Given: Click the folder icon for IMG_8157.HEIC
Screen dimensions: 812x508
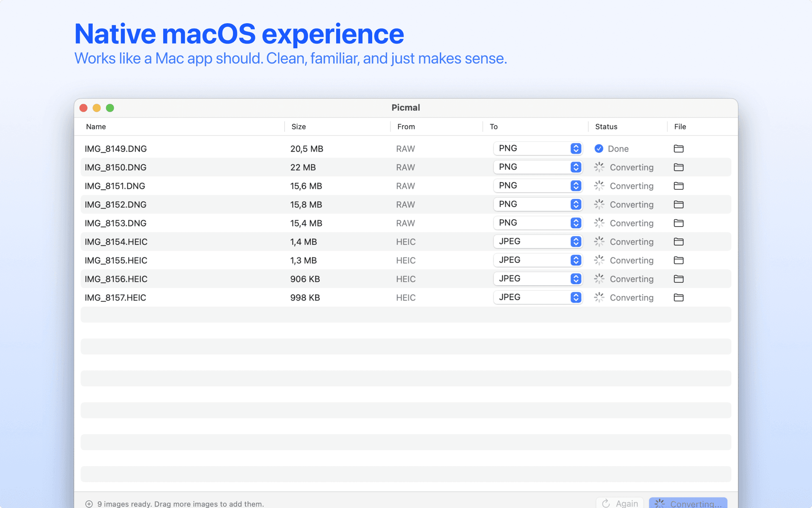Looking at the screenshot, I should [678, 297].
